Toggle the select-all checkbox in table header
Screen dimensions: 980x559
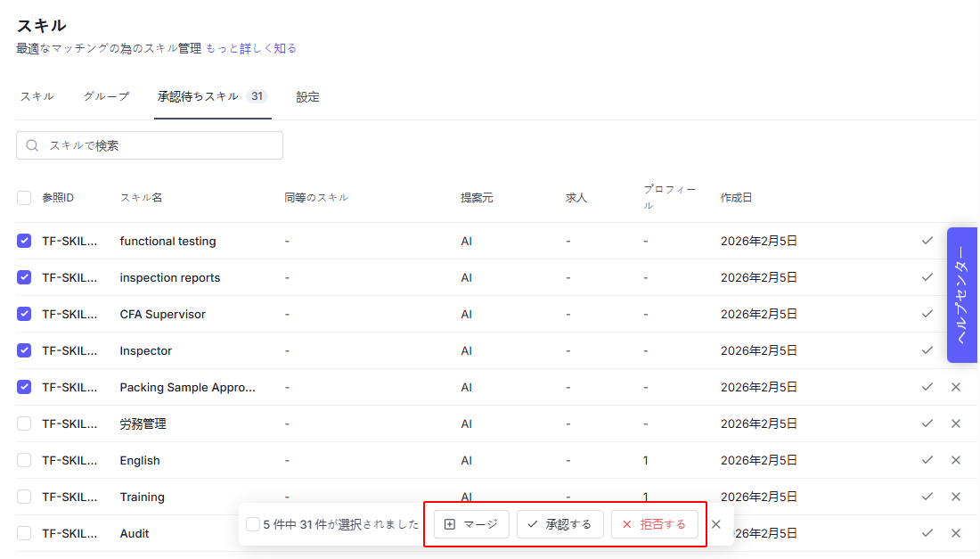click(24, 198)
